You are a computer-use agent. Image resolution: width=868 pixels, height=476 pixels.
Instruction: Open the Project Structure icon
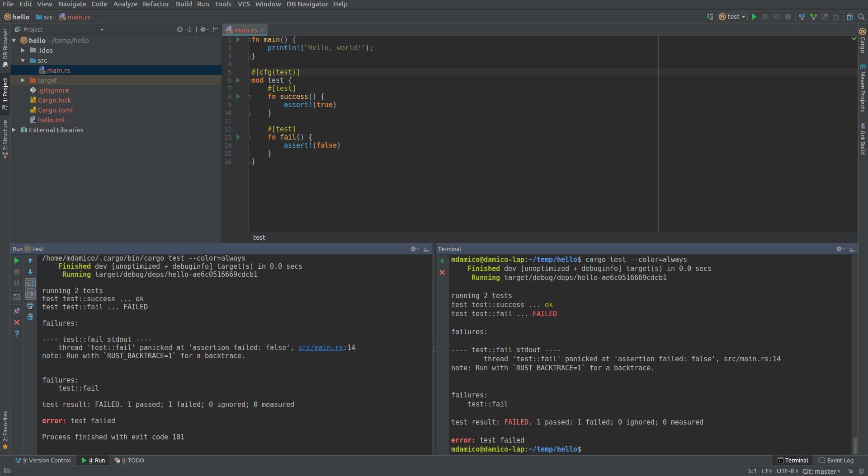[849, 17]
